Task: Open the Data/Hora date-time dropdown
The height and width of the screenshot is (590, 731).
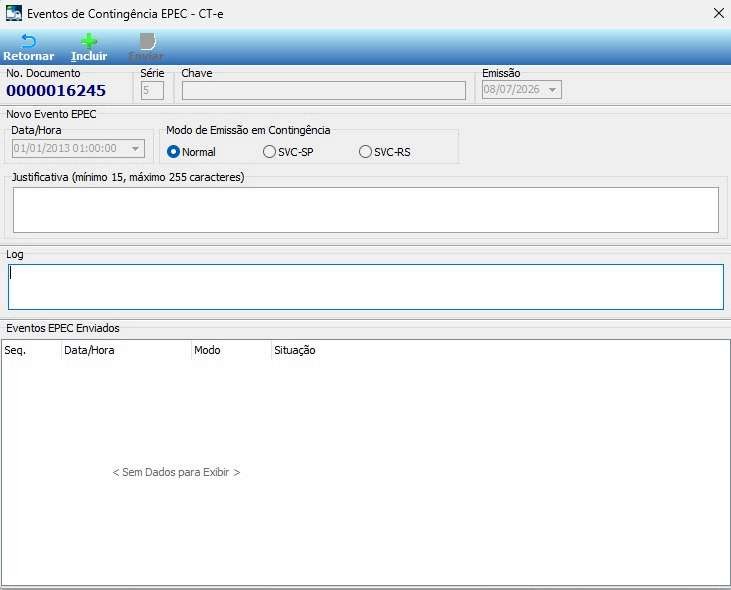Action: click(x=135, y=149)
